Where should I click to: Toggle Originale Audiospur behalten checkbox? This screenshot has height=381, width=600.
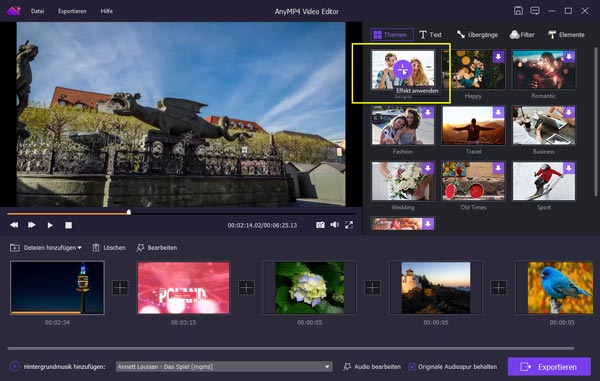pyautogui.click(x=412, y=366)
